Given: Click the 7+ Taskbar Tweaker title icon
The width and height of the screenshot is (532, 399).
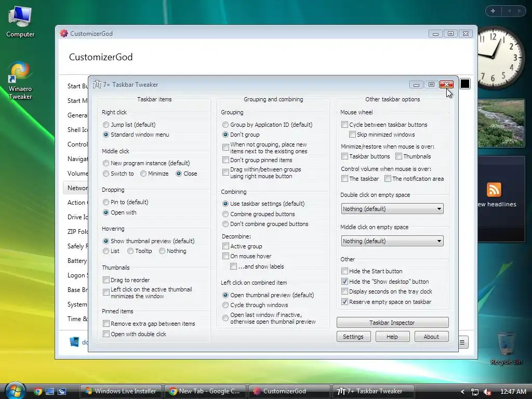Looking at the screenshot, I should pyautogui.click(x=97, y=84).
